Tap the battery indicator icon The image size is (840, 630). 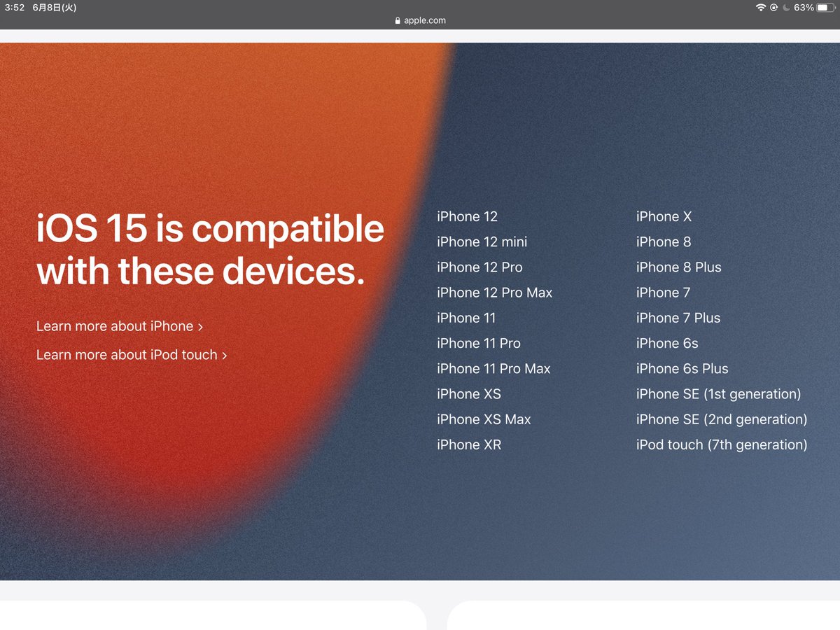click(826, 8)
